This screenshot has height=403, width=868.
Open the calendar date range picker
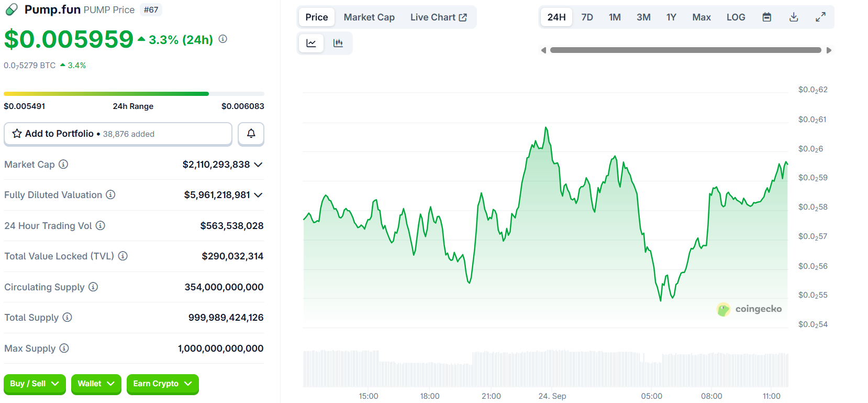(x=766, y=17)
